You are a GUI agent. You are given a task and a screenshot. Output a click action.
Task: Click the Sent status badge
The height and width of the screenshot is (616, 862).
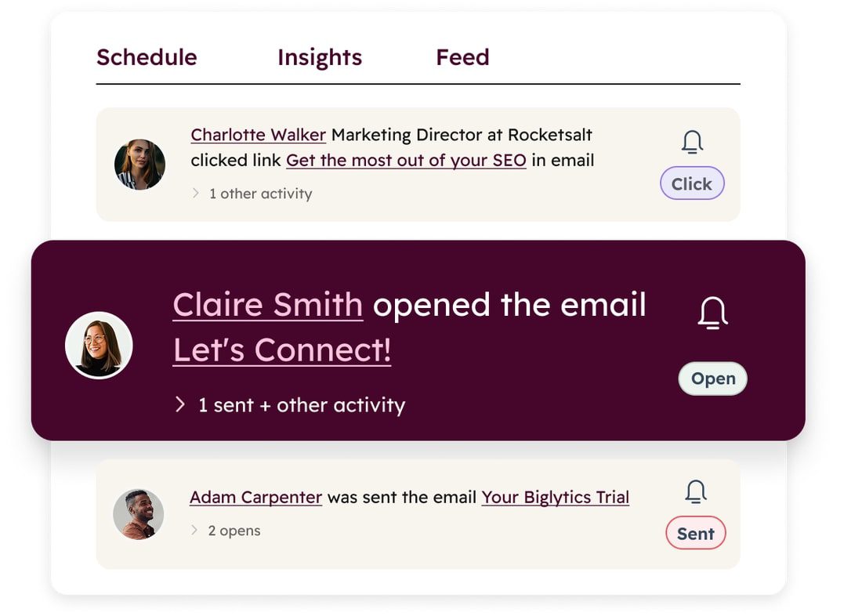coord(696,533)
